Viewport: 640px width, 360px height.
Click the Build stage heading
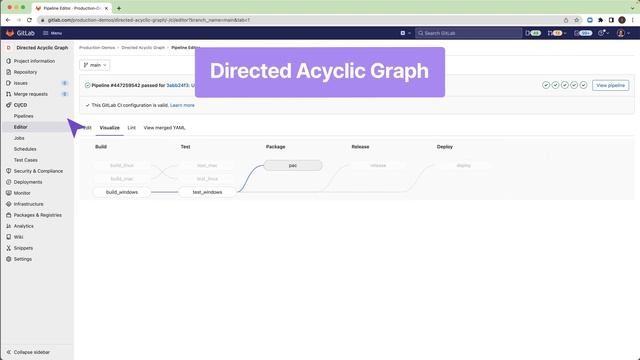tap(101, 147)
